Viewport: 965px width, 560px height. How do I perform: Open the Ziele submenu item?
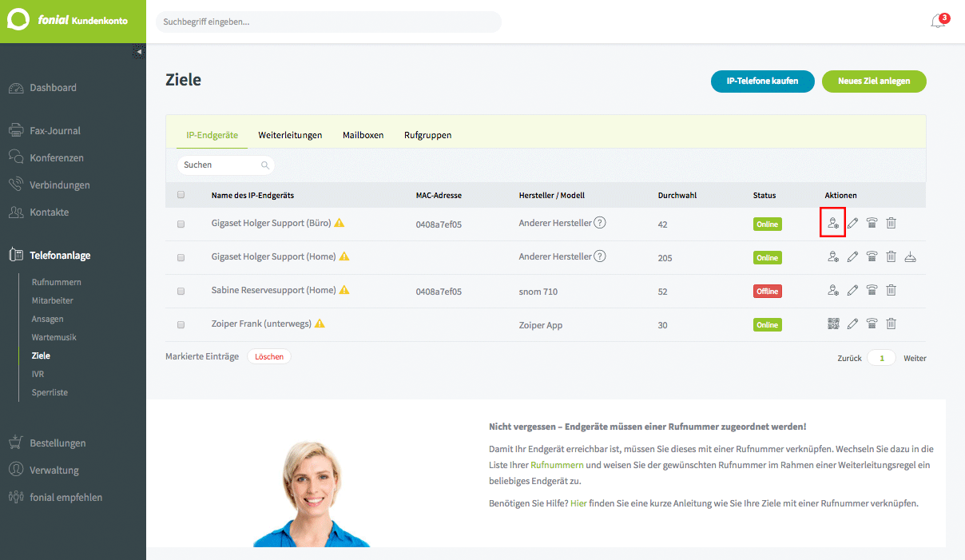tap(41, 355)
